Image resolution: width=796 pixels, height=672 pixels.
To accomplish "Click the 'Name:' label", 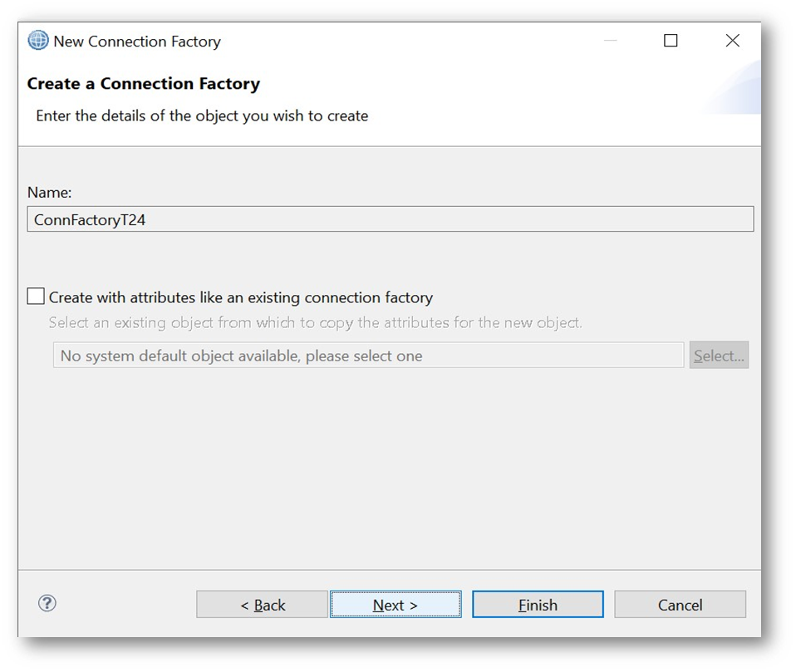I will click(50, 192).
